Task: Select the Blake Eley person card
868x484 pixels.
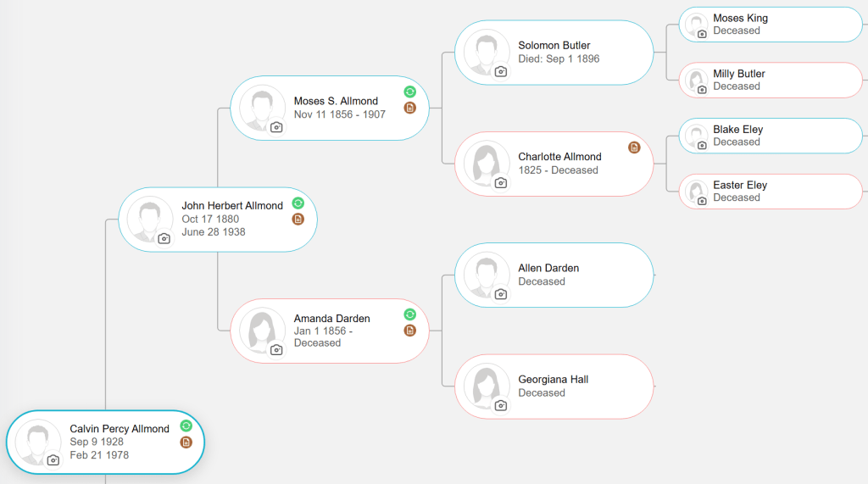Action: point(771,136)
